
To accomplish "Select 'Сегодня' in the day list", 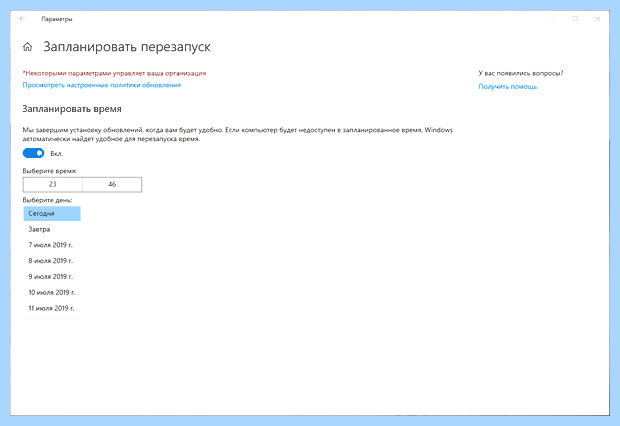I will tap(52, 214).
